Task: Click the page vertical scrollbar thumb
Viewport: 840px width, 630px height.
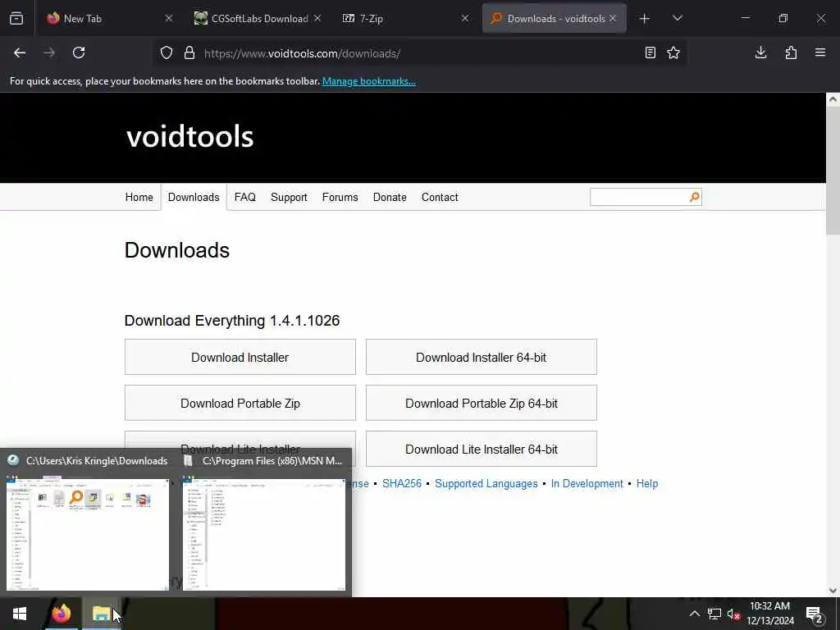Action: pyautogui.click(x=833, y=171)
